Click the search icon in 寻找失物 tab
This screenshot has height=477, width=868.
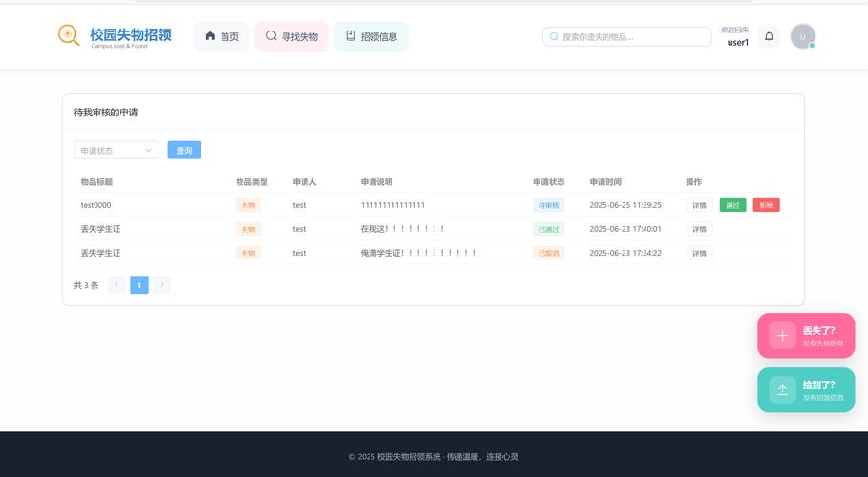(271, 35)
